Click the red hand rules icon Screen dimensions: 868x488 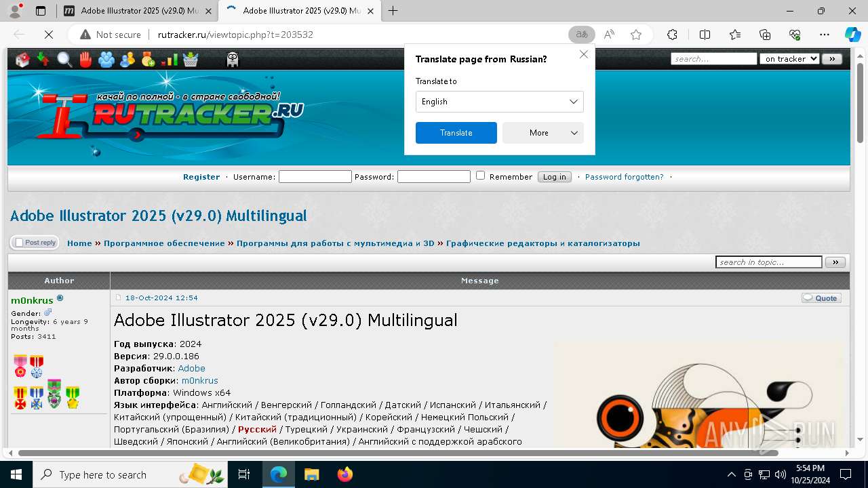85,60
